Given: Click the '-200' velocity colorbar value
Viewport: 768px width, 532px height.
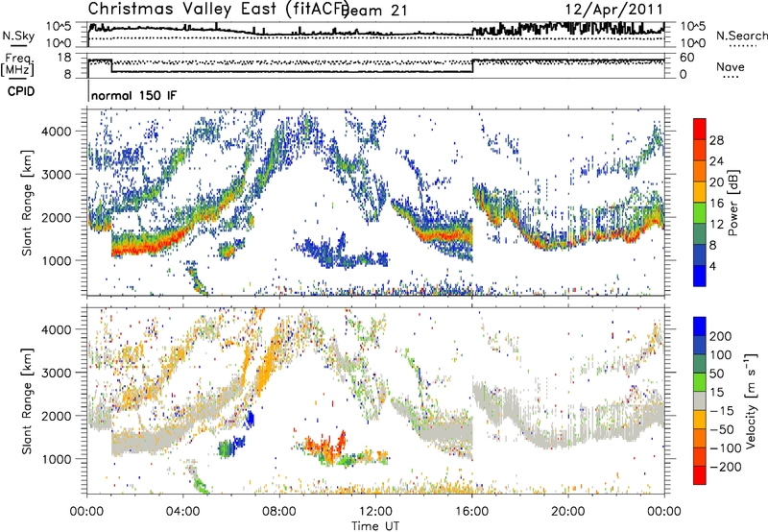Looking at the screenshot, I should click(x=725, y=467).
